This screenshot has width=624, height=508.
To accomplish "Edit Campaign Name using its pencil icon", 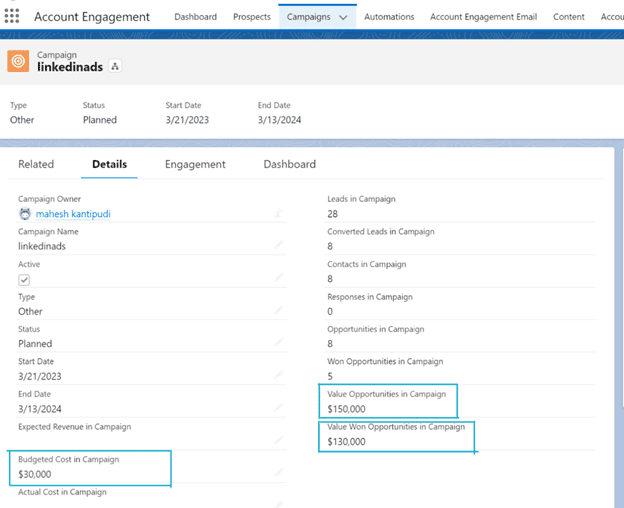I will point(278,245).
